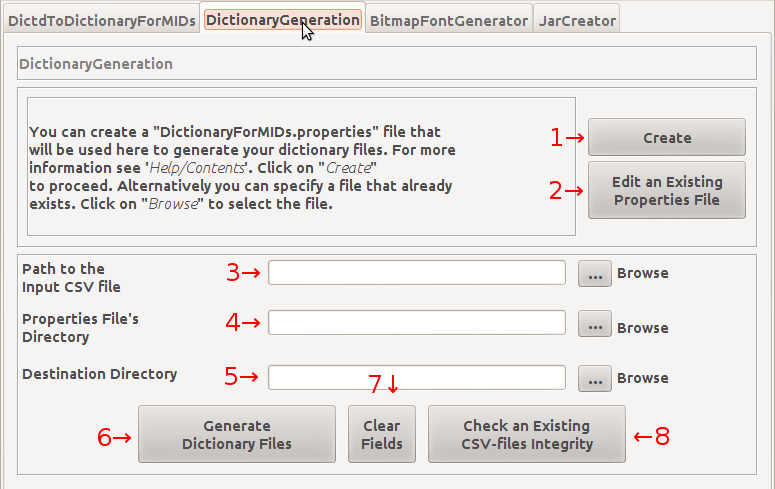Select the DictionaryGeneration tab
The height and width of the screenshot is (489, 775).
[282, 19]
